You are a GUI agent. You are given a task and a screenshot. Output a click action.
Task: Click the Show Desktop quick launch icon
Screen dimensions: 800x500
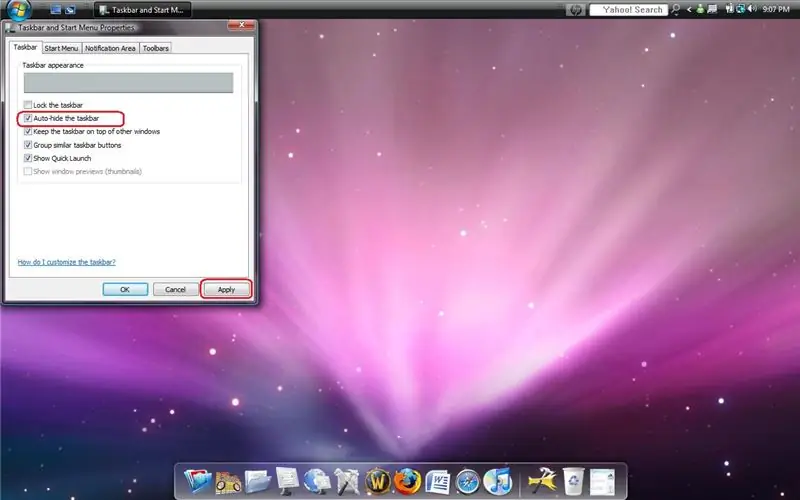[x=56, y=10]
